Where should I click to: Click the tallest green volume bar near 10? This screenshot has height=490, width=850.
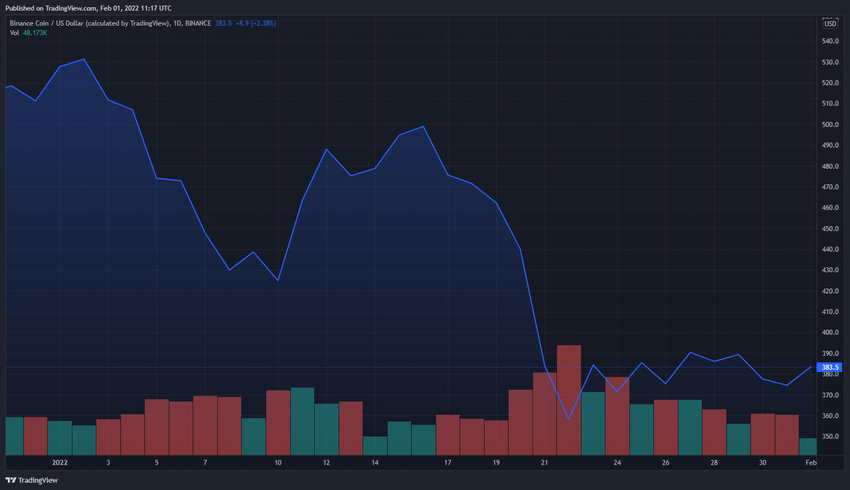(302, 421)
